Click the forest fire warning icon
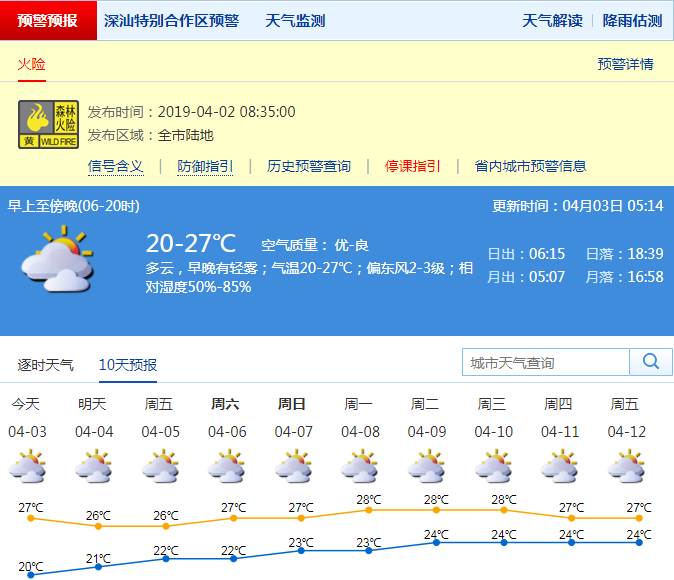The height and width of the screenshot is (580, 674). point(48,124)
